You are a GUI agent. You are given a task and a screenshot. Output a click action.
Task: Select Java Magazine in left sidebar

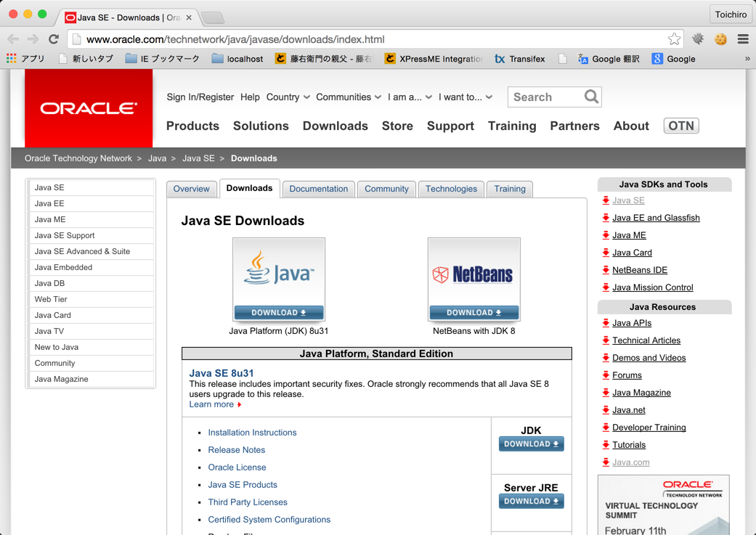91,379
